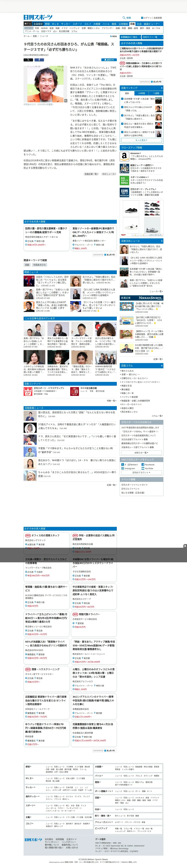Expand 有料サイト一覧 button

click(x=153, y=37)
